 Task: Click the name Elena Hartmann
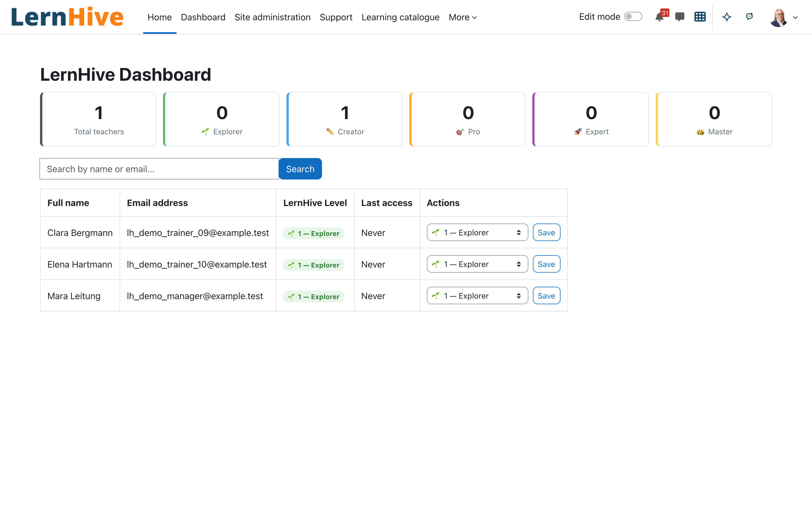pyautogui.click(x=80, y=264)
